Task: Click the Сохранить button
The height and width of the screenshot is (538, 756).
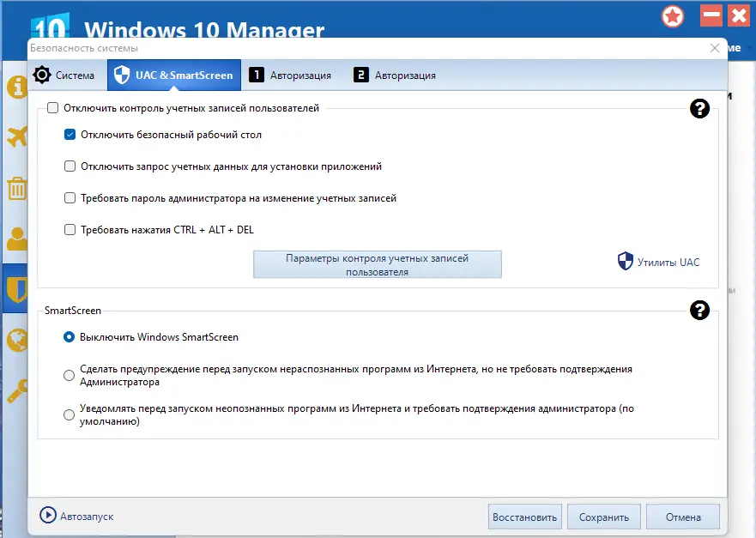Action: point(603,517)
